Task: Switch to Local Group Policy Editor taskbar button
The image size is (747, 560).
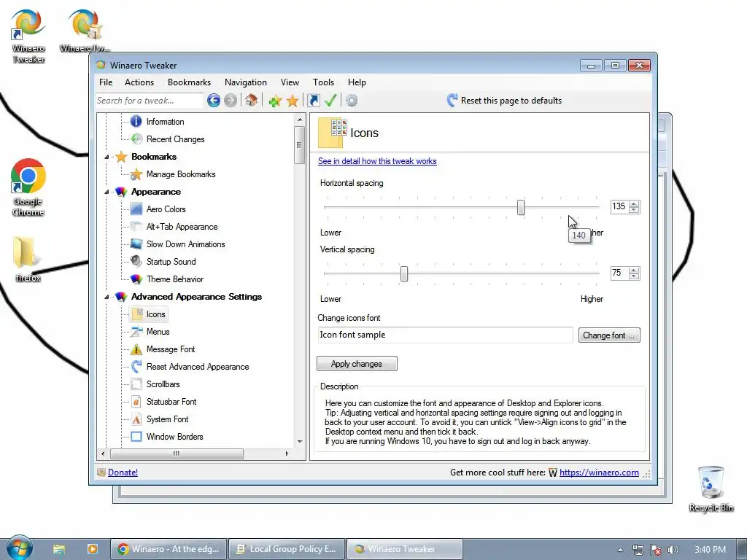Action: click(287, 549)
